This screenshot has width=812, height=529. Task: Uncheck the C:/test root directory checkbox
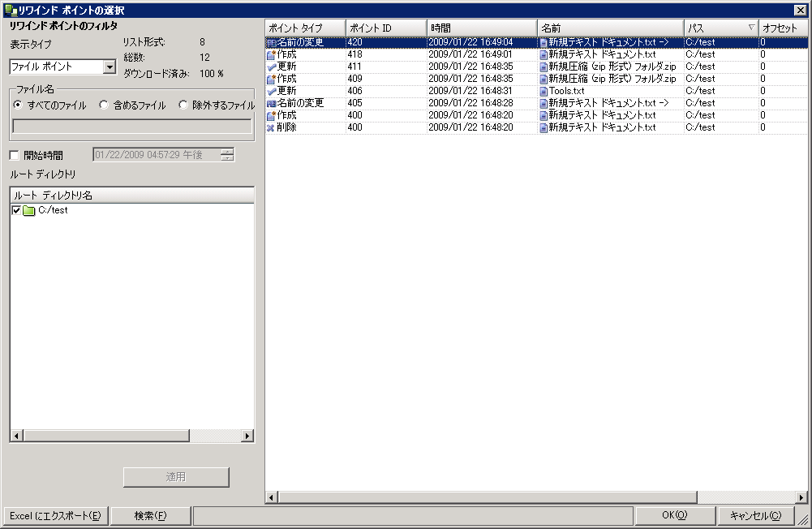[x=16, y=210]
